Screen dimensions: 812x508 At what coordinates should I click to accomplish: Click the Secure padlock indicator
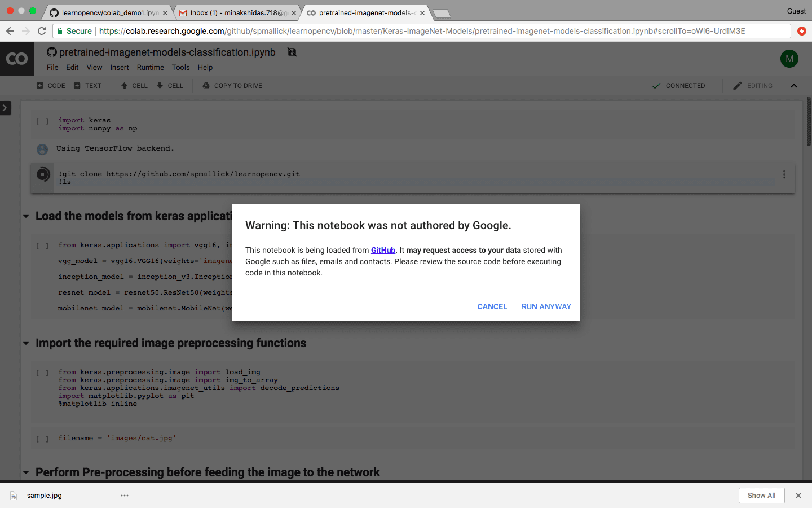click(74, 31)
